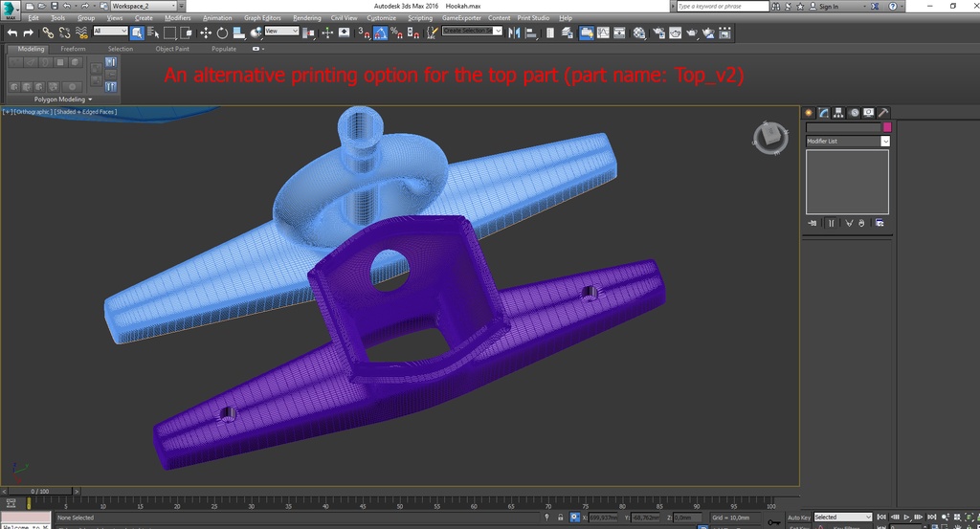Click the search keyword input field
Screen dimensions: 980x529
tap(723, 7)
